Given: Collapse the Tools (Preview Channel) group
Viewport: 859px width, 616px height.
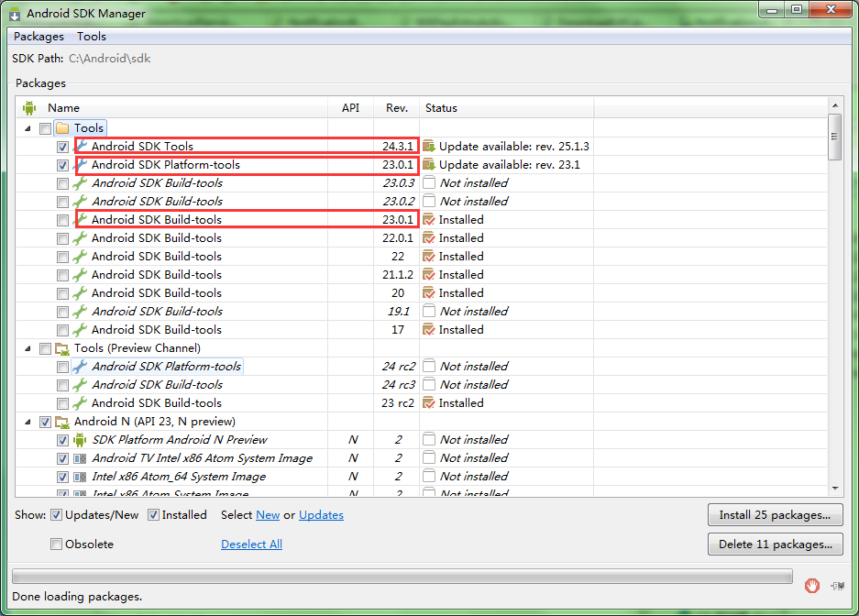Looking at the screenshot, I should click(28, 349).
